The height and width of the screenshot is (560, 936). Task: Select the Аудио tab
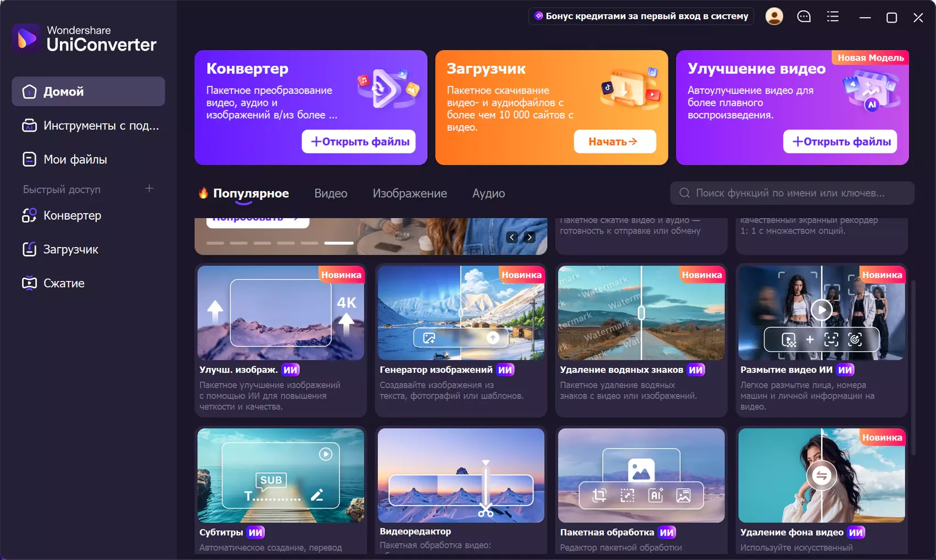[x=488, y=193]
